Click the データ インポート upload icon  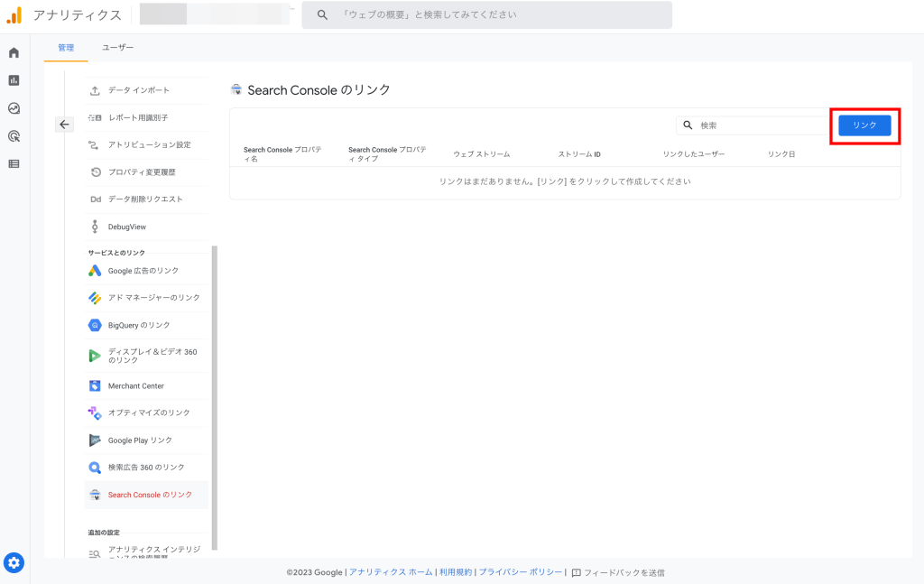(95, 91)
